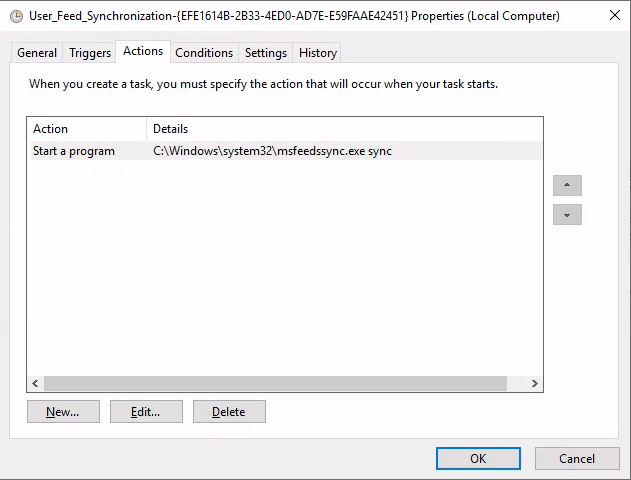
Task: Move action down with the down arrow
Action: tap(567, 214)
